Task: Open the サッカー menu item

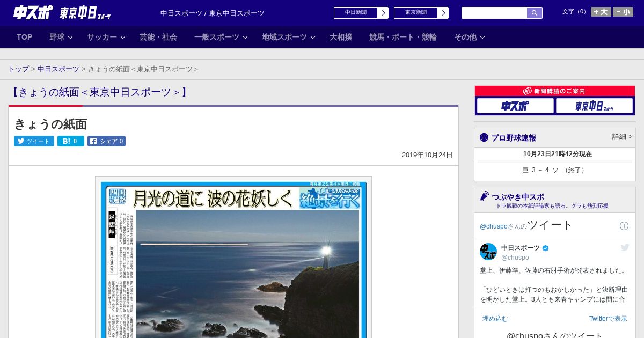Action: [x=102, y=37]
